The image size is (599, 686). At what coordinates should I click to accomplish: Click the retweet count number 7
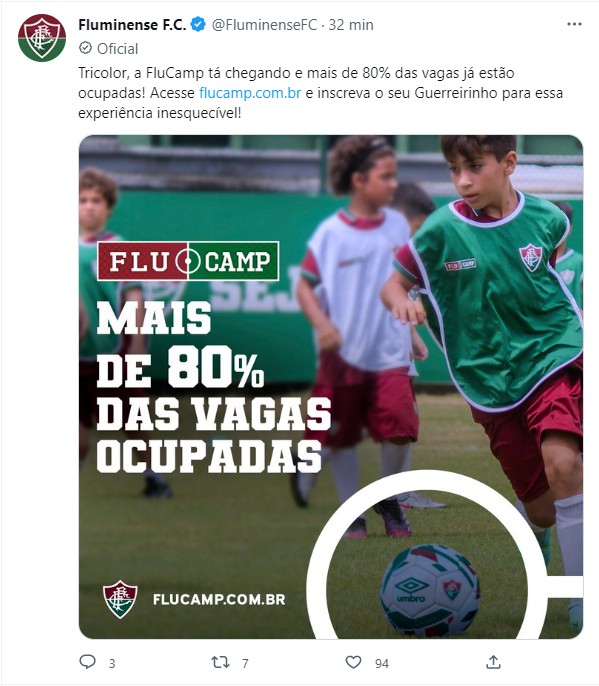pyautogui.click(x=245, y=664)
